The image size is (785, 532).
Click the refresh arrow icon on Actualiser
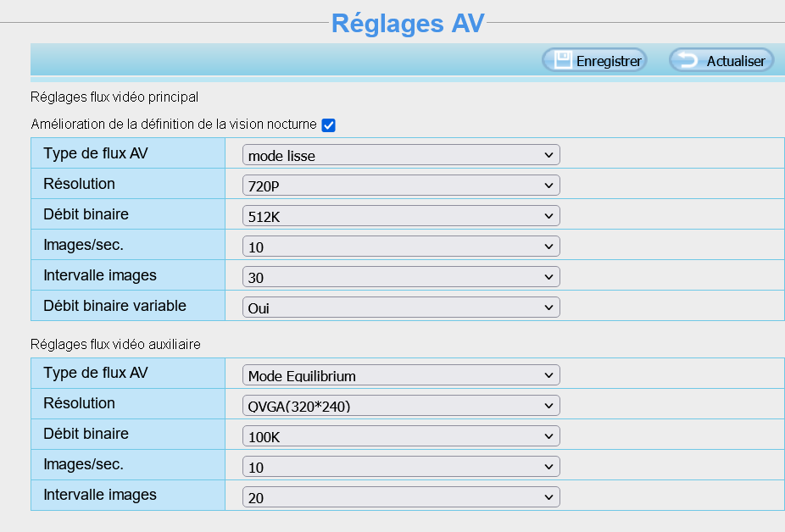click(688, 60)
